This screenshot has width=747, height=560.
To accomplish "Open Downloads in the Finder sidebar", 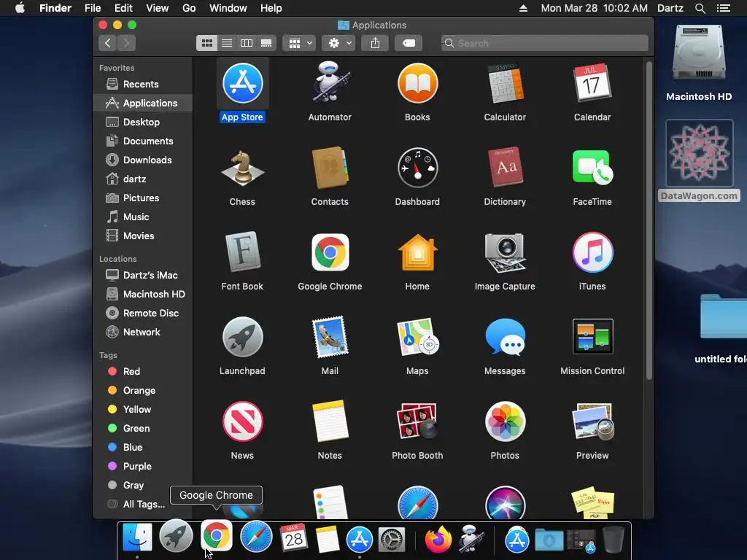I will (142, 160).
